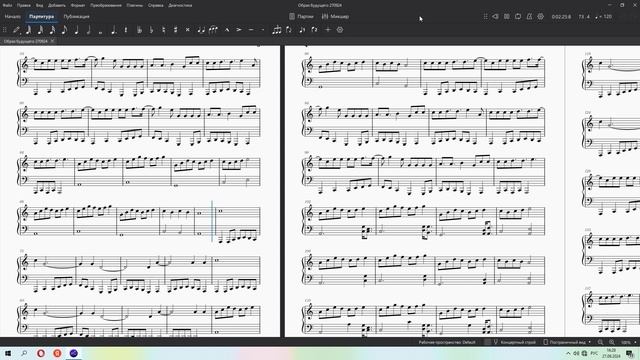This screenshot has width=640, height=360.
Task: Open the Вид menu
Action: tap(39, 5)
